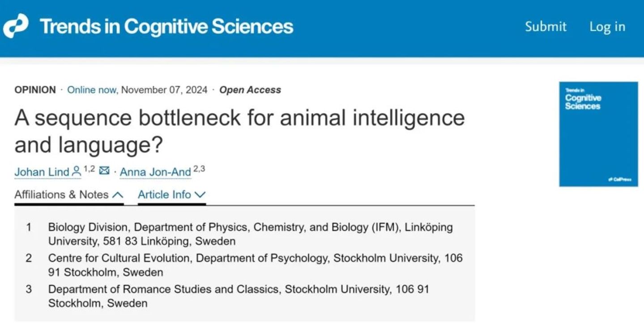Click Log in in the header
The width and height of the screenshot is (644, 323).
pos(607,27)
